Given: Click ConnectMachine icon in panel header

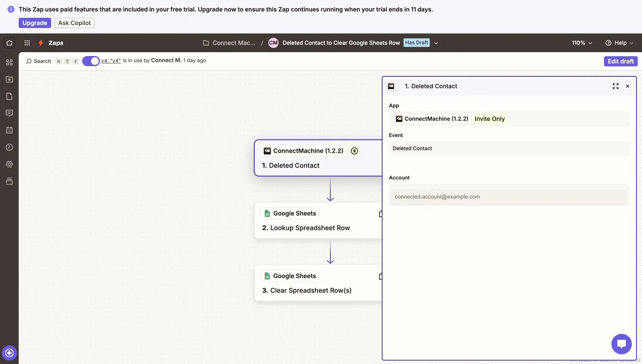Looking at the screenshot, I should (x=391, y=86).
